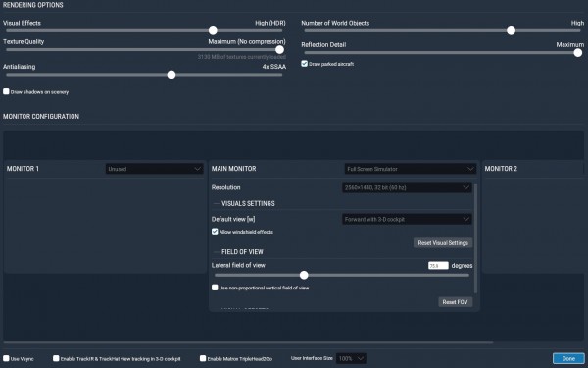
Task: Collapse the Visuals Settings section
Action: [217, 203]
